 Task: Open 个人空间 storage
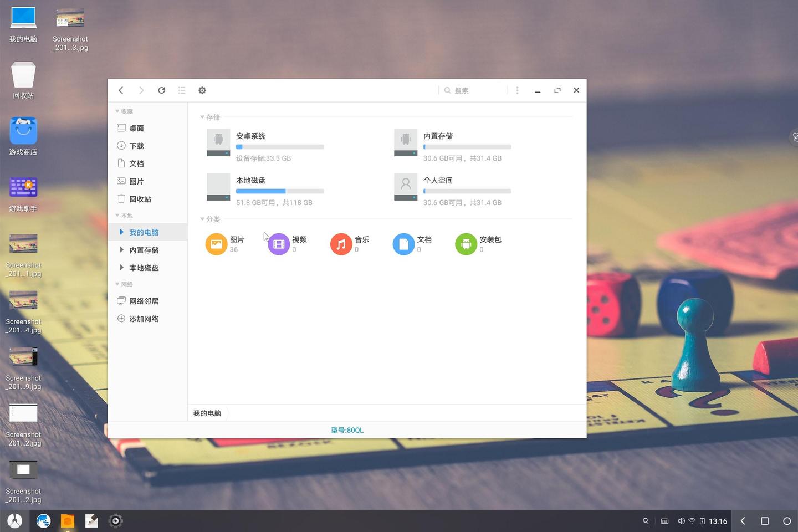[x=438, y=181]
